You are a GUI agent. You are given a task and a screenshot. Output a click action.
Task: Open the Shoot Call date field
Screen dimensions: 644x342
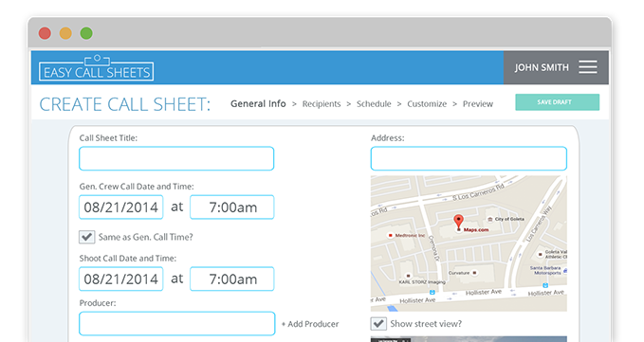[120, 279]
